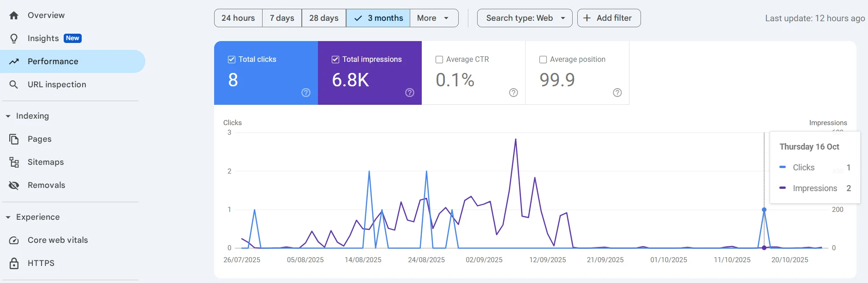Viewport: 868px width, 283px height.
Task: Click the Overview home icon
Action: coord(14,15)
